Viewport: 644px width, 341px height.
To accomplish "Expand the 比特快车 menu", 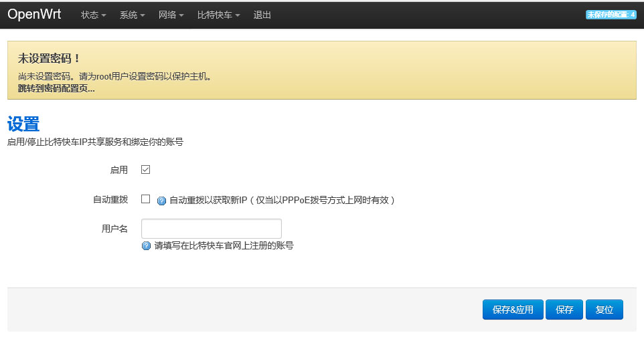I will tap(218, 15).
